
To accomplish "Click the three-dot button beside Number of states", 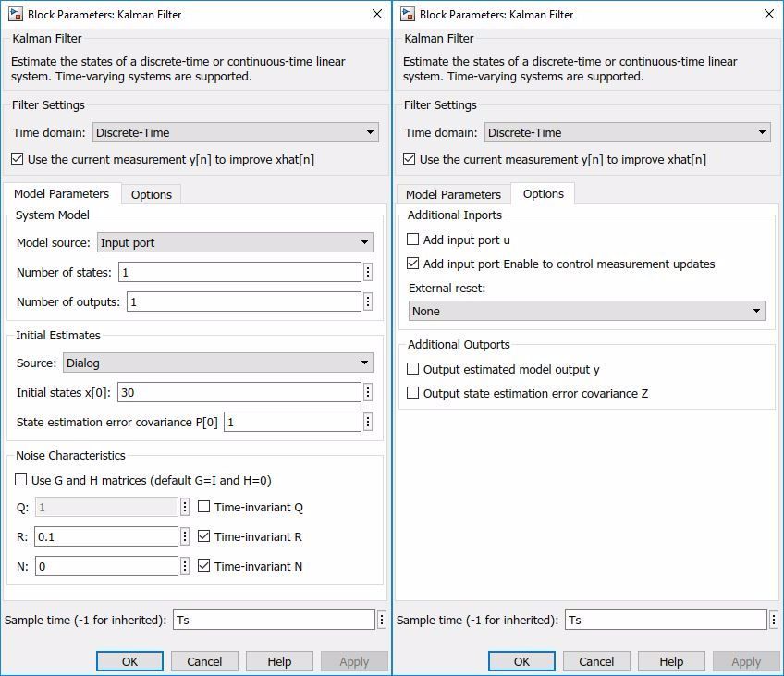I will 368,272.
